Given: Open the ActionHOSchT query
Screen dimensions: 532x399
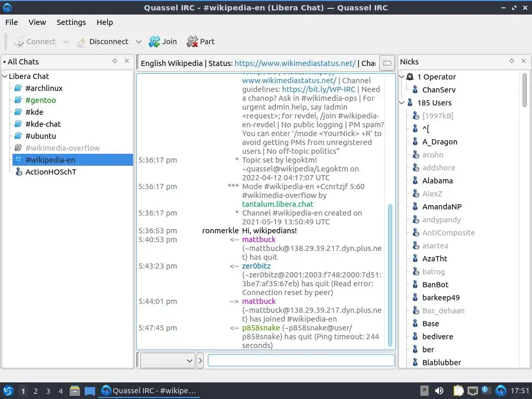Looking at the screenshot, I should (51, 172).
